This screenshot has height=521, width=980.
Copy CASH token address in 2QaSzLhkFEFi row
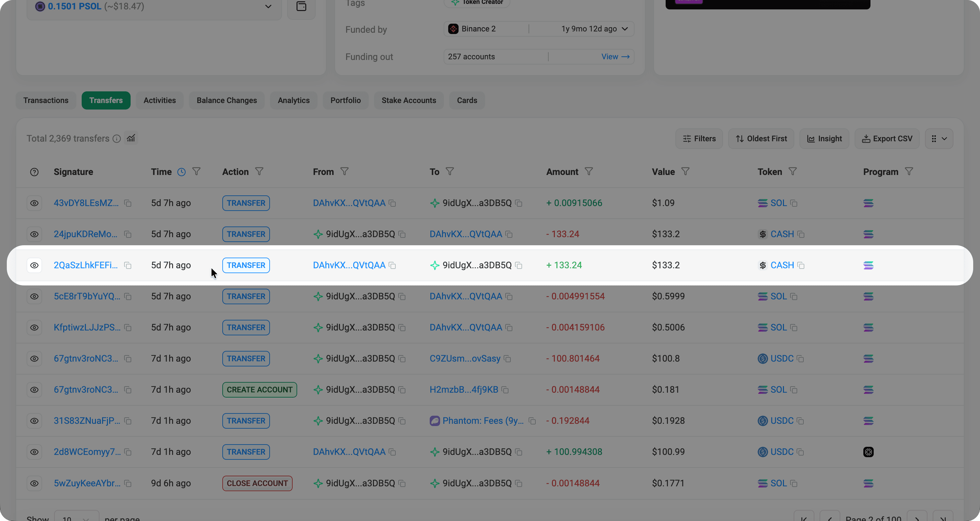coord(801,265)
